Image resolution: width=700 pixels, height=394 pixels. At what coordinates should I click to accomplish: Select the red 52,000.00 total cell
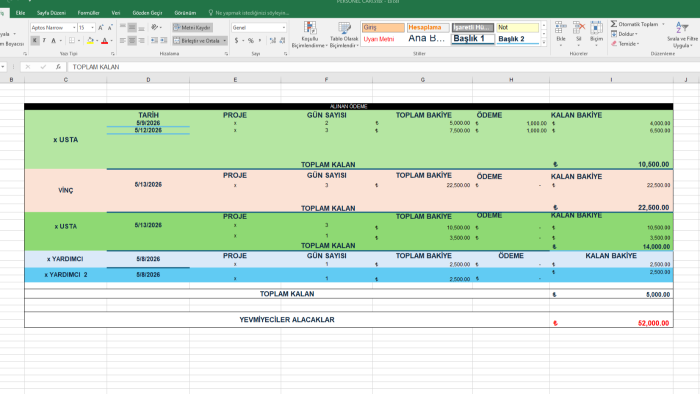(x=611, y=320)
